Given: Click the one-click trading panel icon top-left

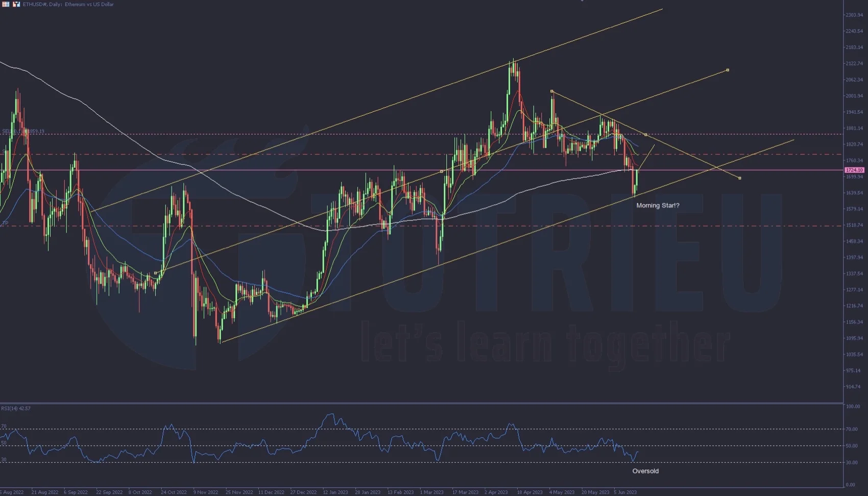Looking at the screenshot, I should (6, 4).
